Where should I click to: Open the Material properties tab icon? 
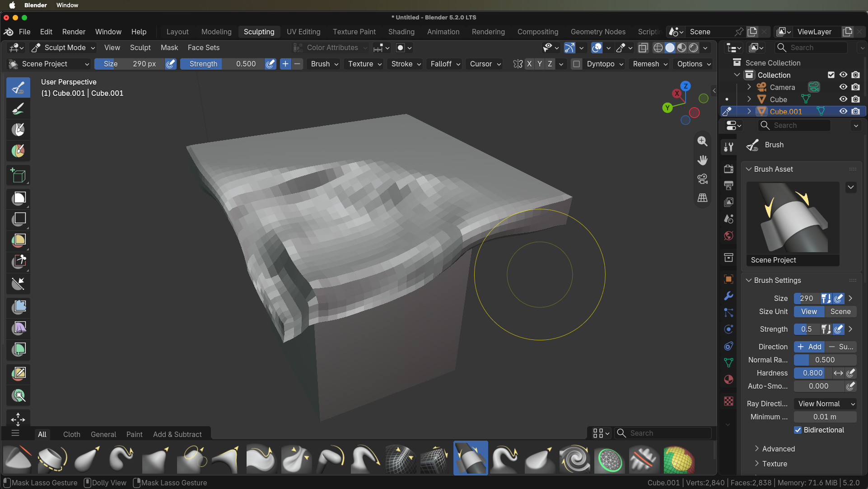pyautogui.click(x=728, y=379)
